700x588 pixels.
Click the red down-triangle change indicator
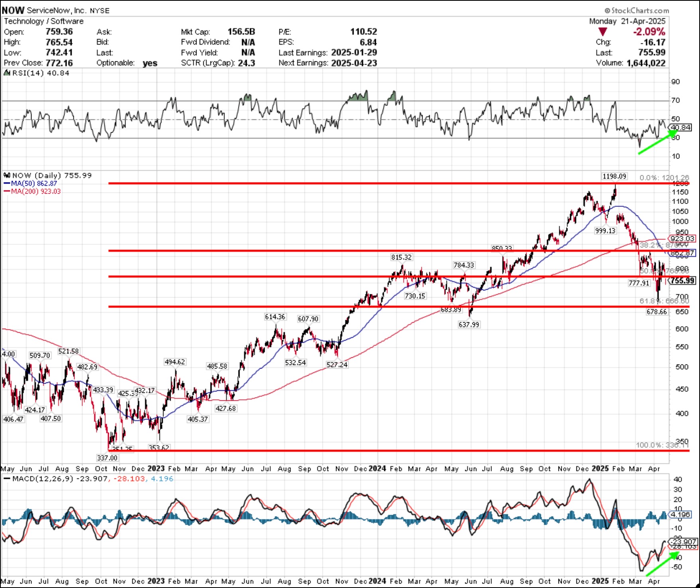602,32
